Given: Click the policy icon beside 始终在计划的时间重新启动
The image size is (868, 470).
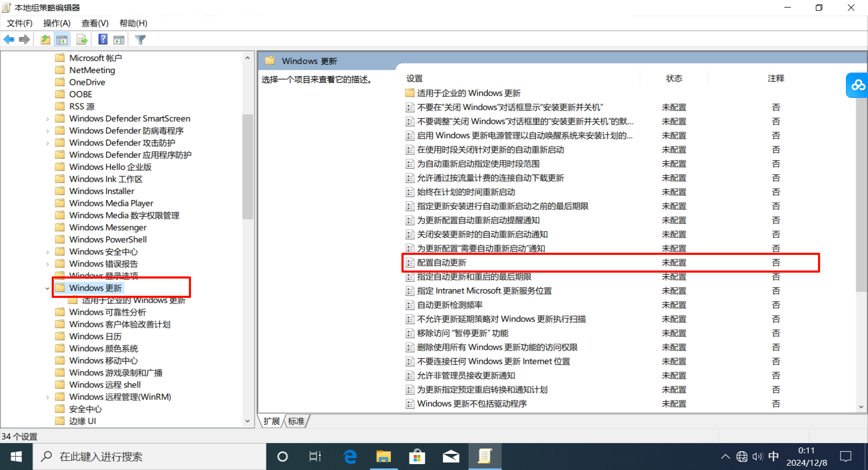Looking at the screenshot, I should [x=410, y=192].
